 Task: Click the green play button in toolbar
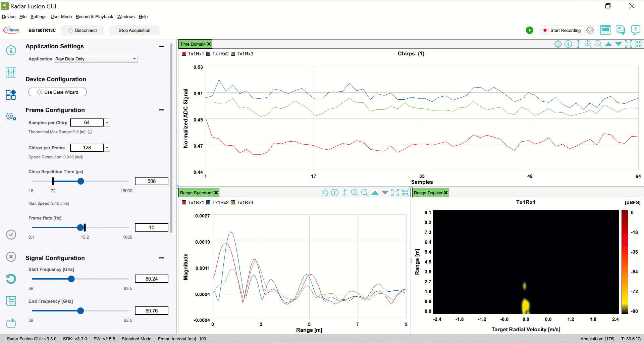pyautogui.click(x=530, y=30)
